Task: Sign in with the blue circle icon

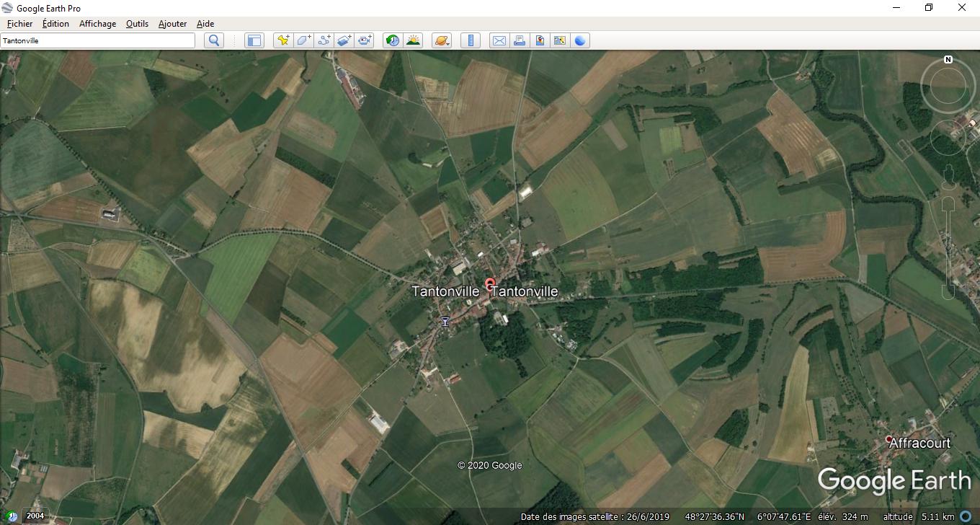Action: tap(580, 40)
